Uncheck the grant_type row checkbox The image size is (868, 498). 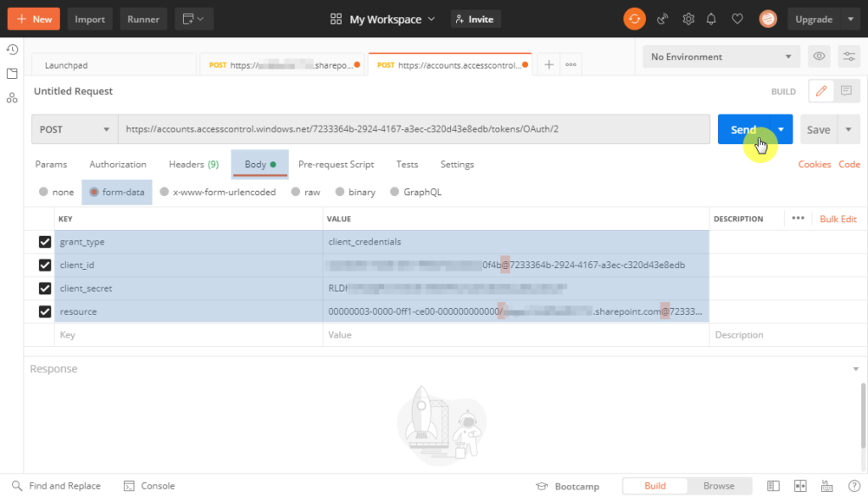point(45,242)
